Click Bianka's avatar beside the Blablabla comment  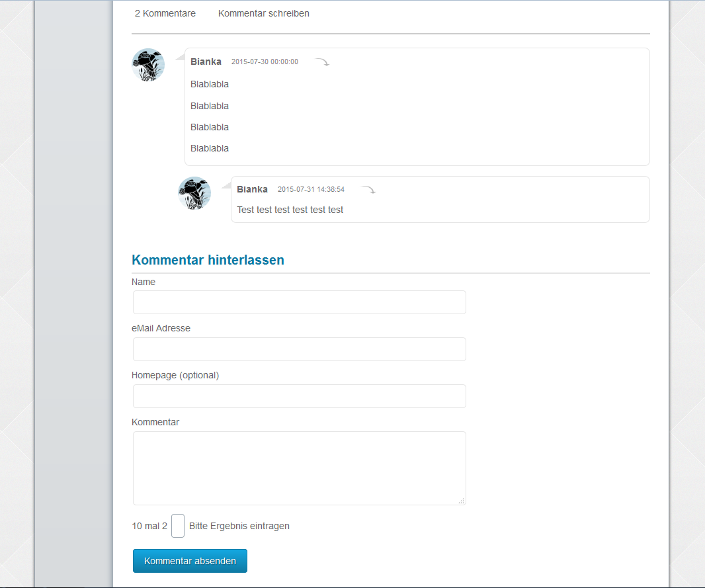click(x=148, y=65)
